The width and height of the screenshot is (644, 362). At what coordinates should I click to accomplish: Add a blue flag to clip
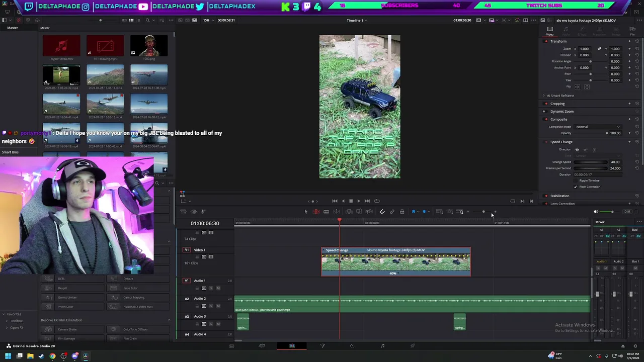pyautogui.click(x=414, y=212)
